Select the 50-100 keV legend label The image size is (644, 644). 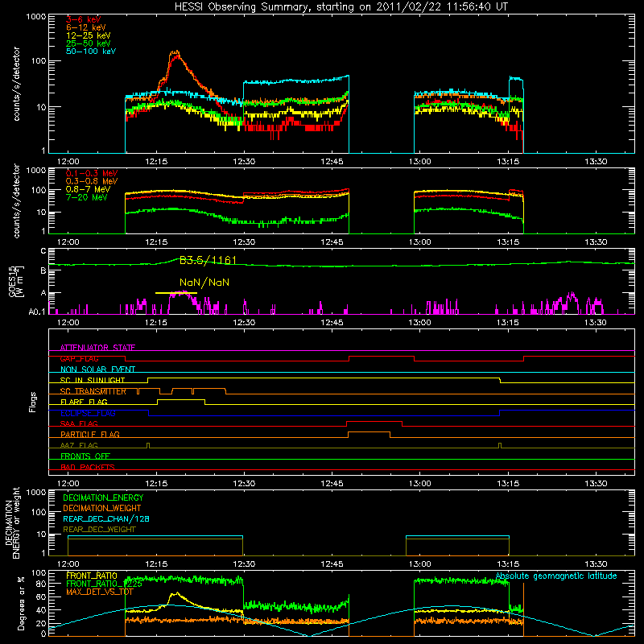coord(91,52)
